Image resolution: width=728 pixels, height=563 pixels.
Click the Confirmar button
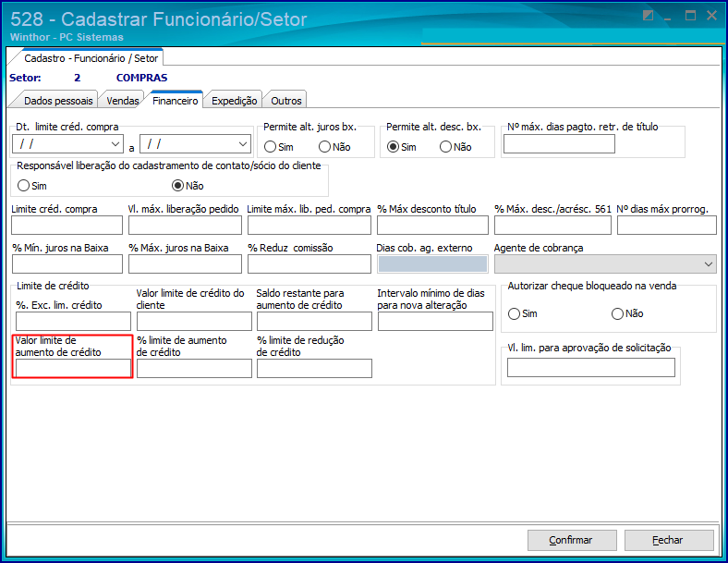pyautogui.click(x=572, y=540)
